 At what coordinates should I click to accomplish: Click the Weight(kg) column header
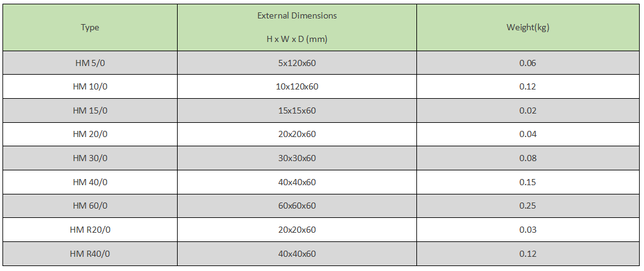click(x=528, y=28)
